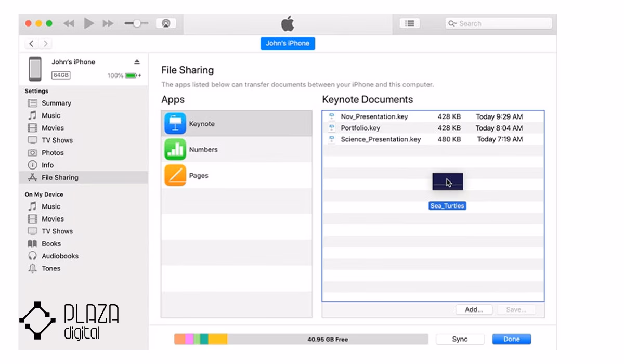Click the Today 9:29 AM date cell
Viewport: 624px width, 364px height.
pyautogui.click(x=499, y=117)
